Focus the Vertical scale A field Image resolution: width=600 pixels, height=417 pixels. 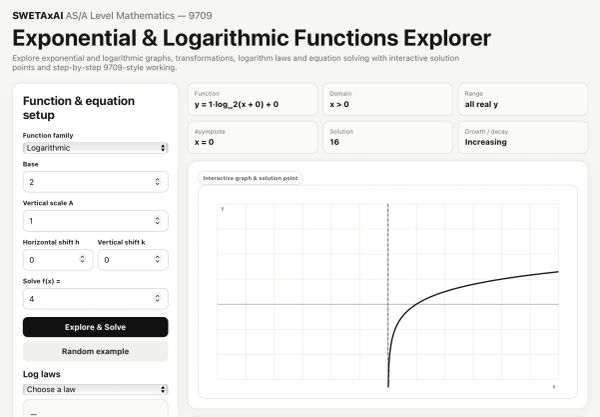95,221
